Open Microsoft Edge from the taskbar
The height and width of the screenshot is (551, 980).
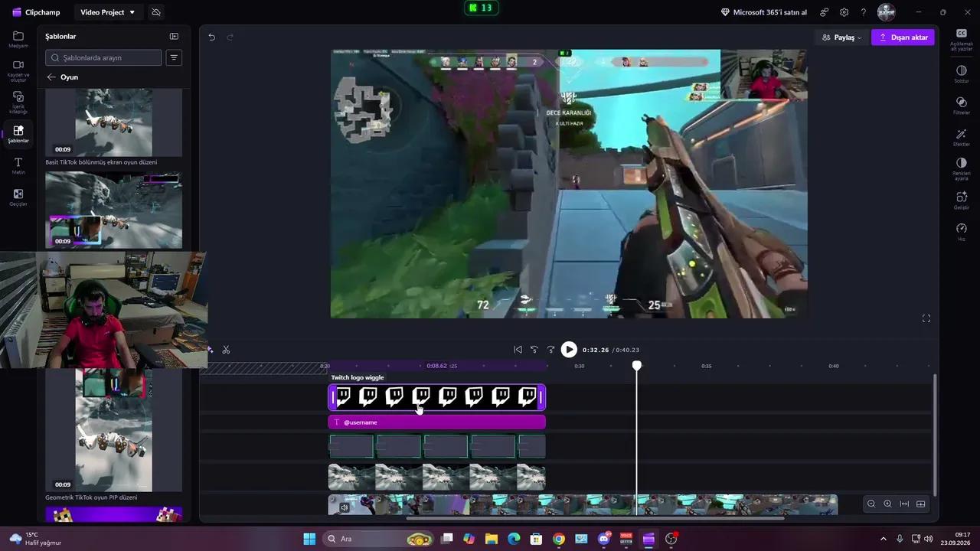tap(514, 539)
